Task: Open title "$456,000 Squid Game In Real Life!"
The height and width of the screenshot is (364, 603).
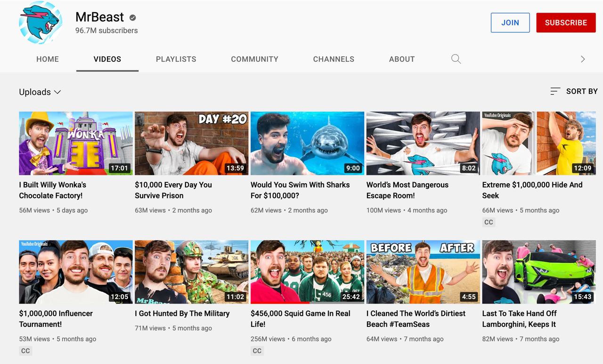Action: point(301,319)
